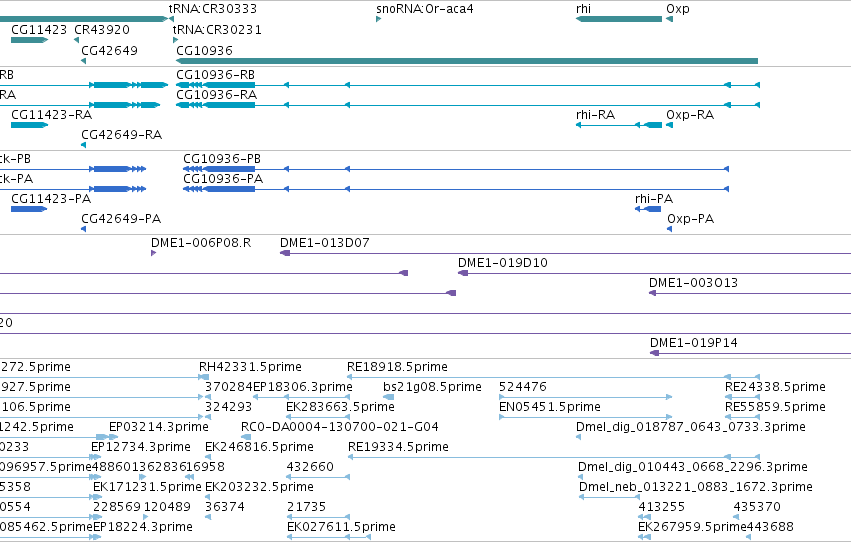Click the DME1-006P08.R clone label

pyautogui.click(x=201, y=243)
